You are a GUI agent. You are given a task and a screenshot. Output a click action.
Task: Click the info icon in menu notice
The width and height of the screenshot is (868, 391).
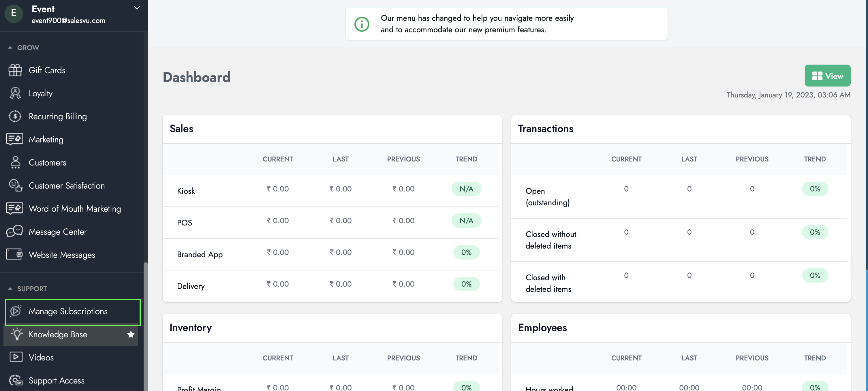pos(362,24)
